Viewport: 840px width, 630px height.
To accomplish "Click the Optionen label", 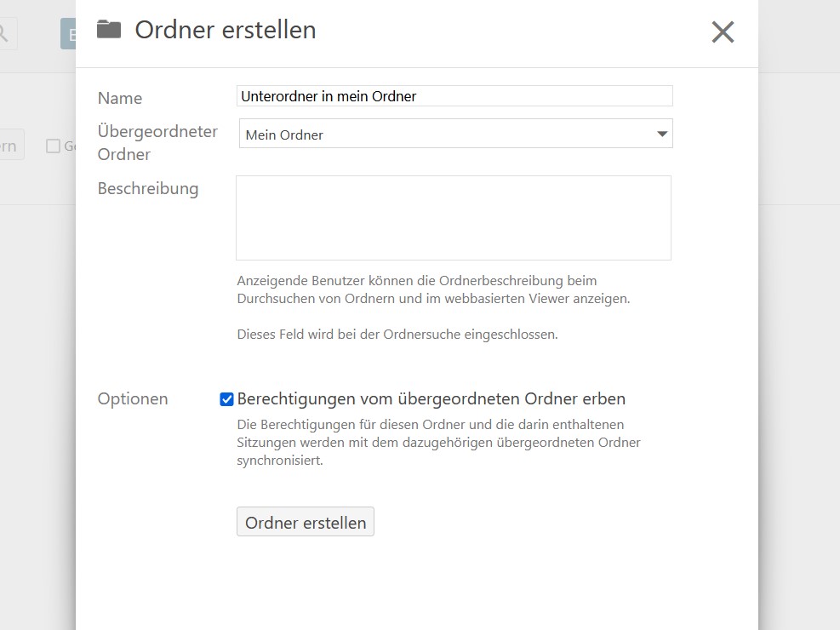I will 133,399.
